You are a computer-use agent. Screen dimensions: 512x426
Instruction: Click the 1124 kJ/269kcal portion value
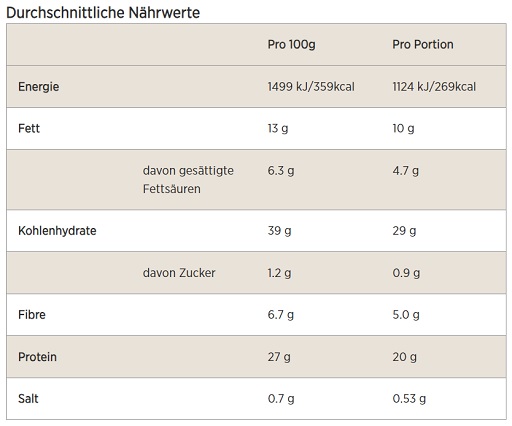coord(434,87)
